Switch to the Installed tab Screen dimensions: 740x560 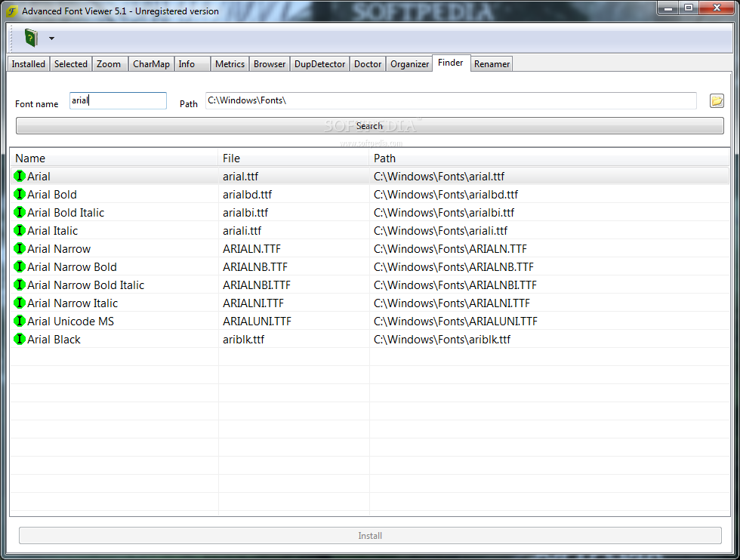click(x=29, y=63)
